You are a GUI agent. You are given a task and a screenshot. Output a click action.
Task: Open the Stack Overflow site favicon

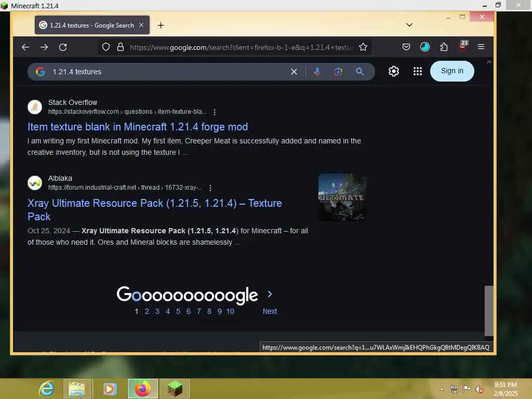tap(35, 107)
